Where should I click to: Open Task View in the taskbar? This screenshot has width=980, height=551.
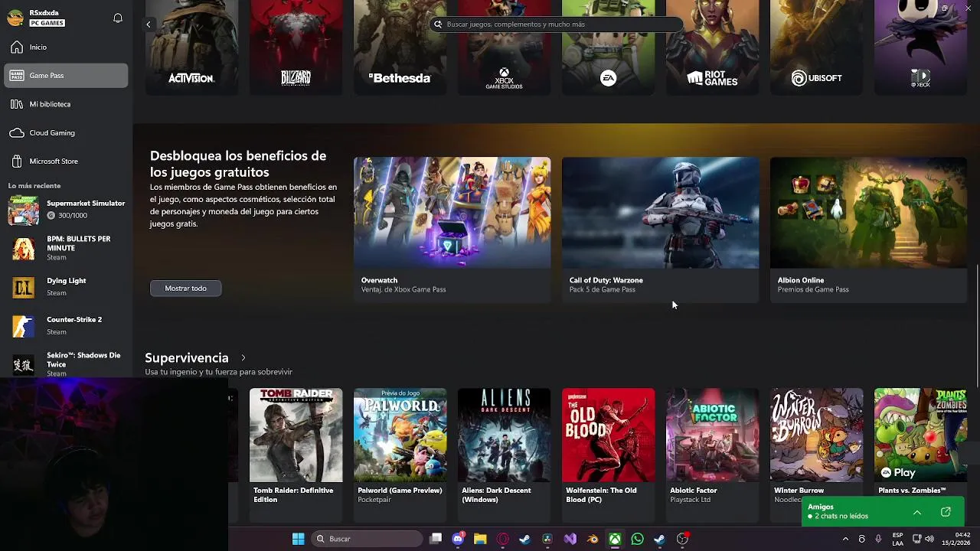[436, 540]
